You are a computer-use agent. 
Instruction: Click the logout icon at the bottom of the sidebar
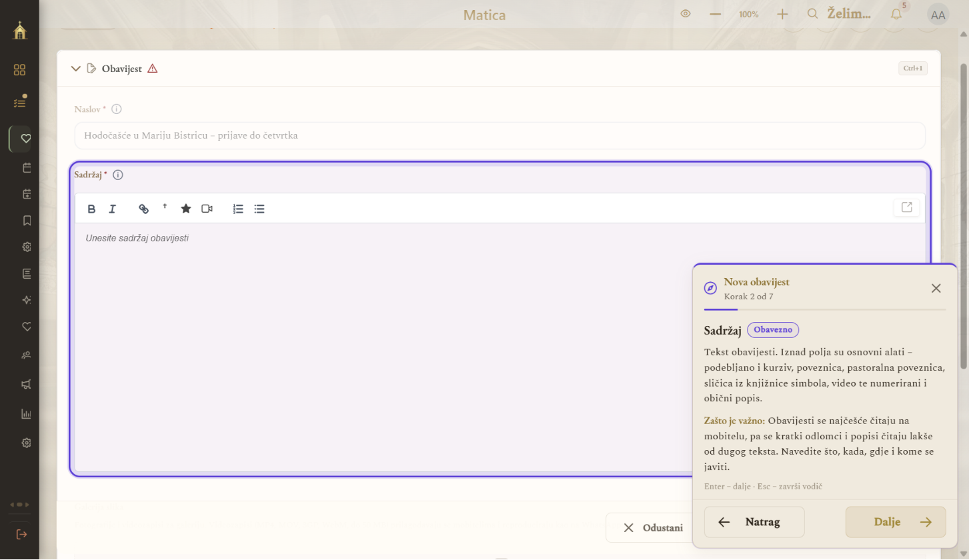21,534
